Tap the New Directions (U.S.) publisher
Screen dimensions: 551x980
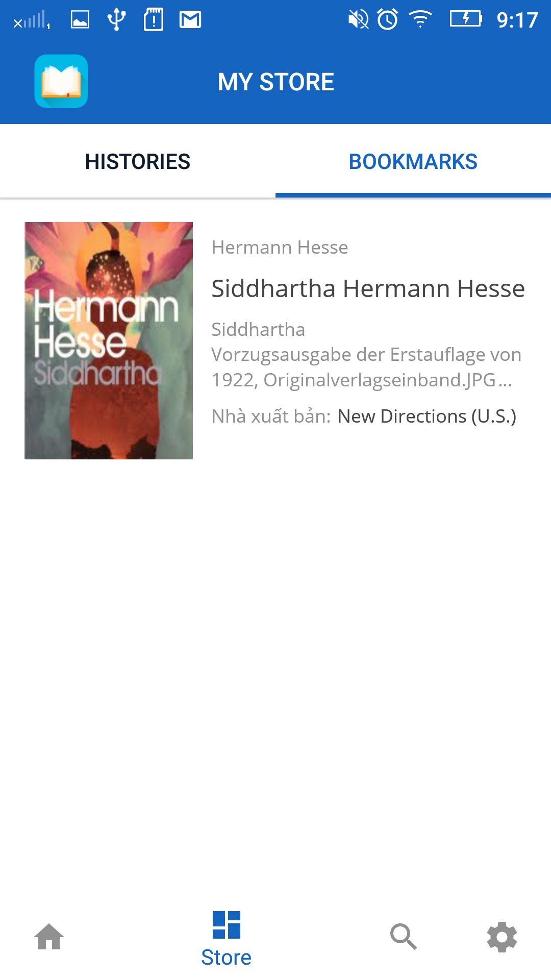click(x=427, y=416)
